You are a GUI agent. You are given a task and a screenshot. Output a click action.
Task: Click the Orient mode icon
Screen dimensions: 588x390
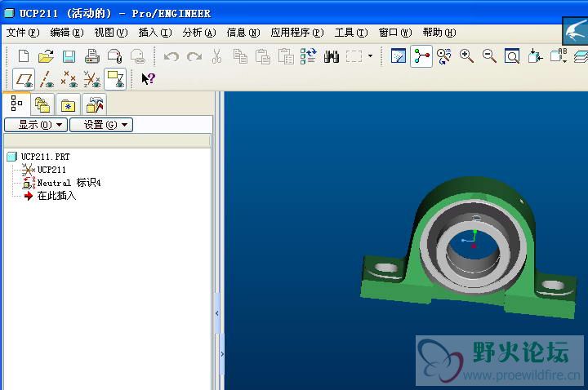pyautogui.click(x=444, y=56)
